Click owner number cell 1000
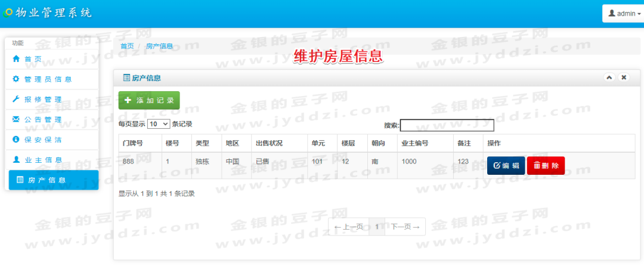Viewport: 644px width, 266px height. tap(426, 165)
